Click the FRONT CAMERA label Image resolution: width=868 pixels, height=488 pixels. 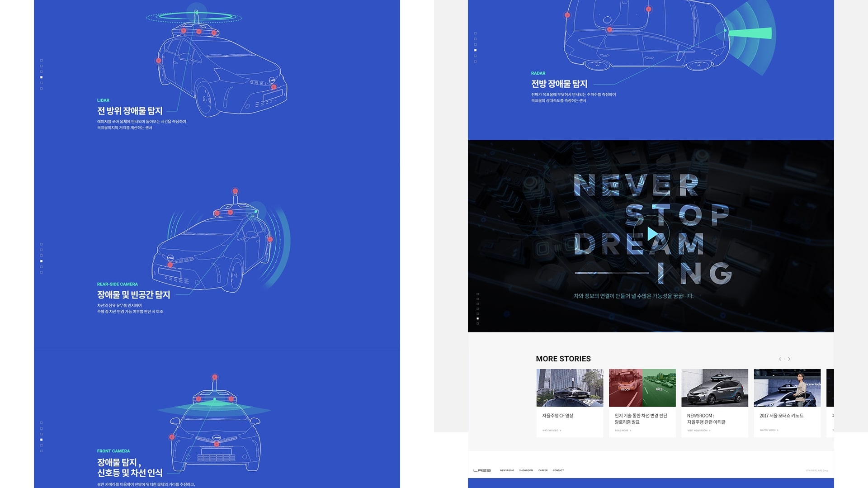[113, 451]
